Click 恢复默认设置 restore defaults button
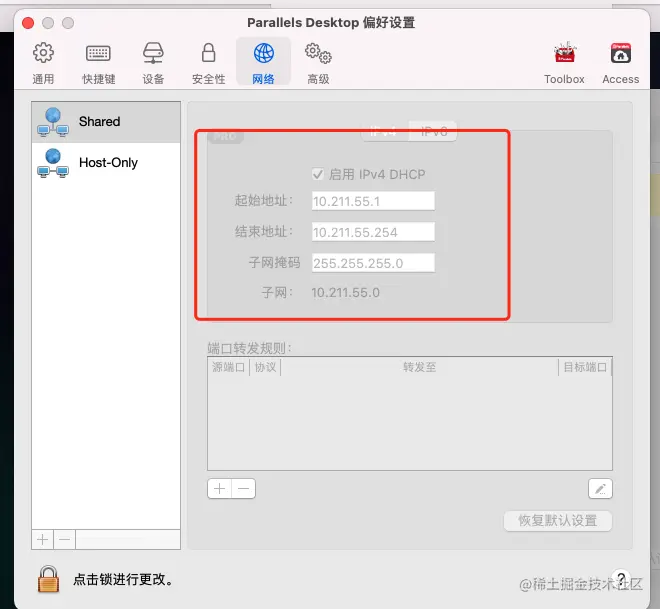The image size is (660, 609). (557, 521)
